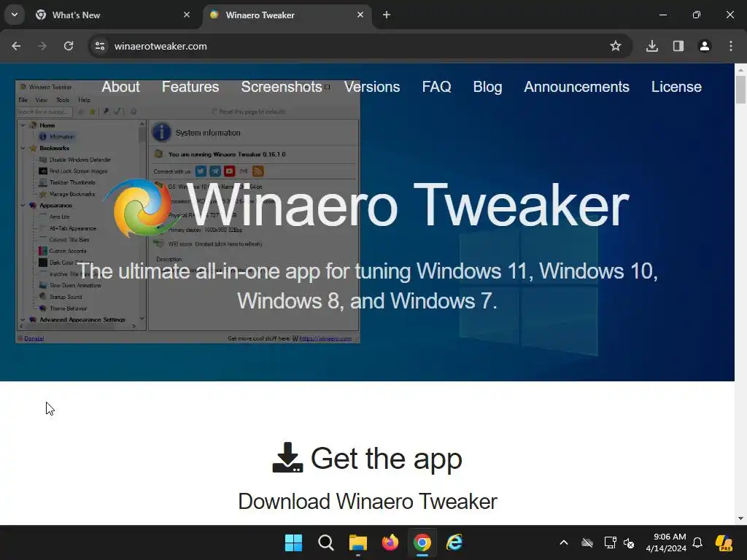Open the Screenshots nav link
Image resolution: width=747 pixels, height=560 pixels.
point(282,87)
